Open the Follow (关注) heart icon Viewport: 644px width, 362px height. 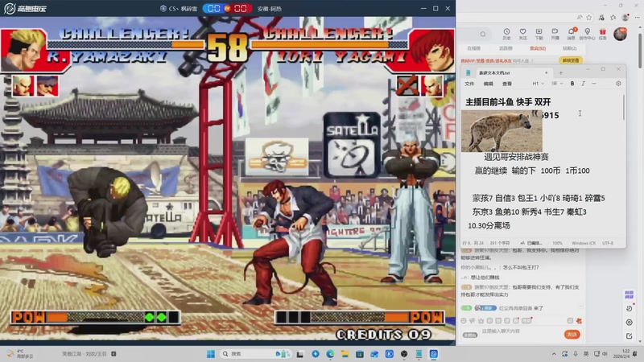(522, 34)
